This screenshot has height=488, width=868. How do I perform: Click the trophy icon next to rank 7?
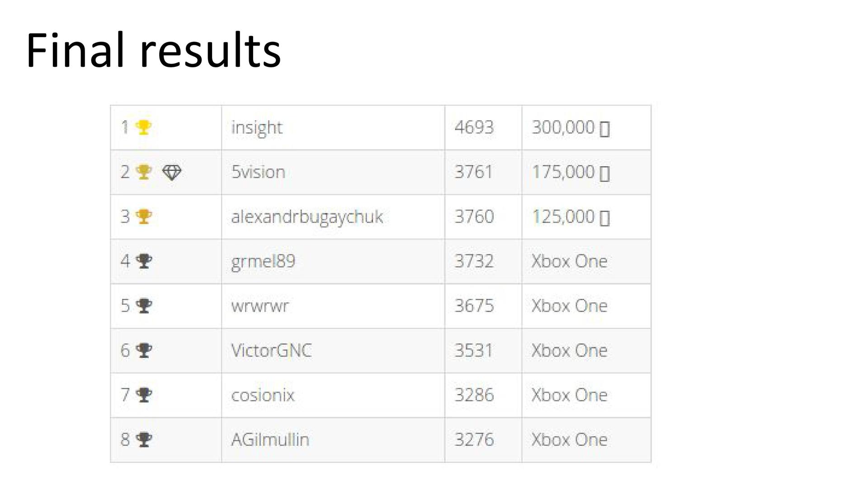tap(144, 395)
